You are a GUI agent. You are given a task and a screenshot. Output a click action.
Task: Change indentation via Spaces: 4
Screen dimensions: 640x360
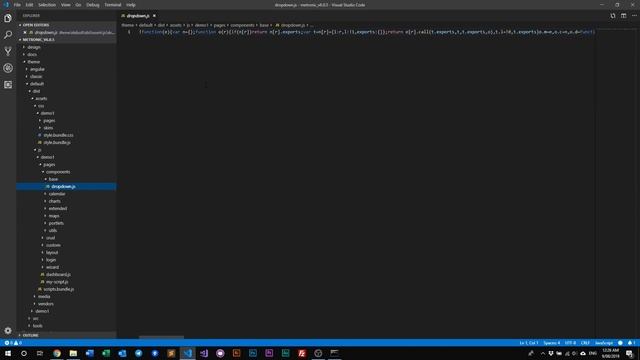[x=552, y=343]
